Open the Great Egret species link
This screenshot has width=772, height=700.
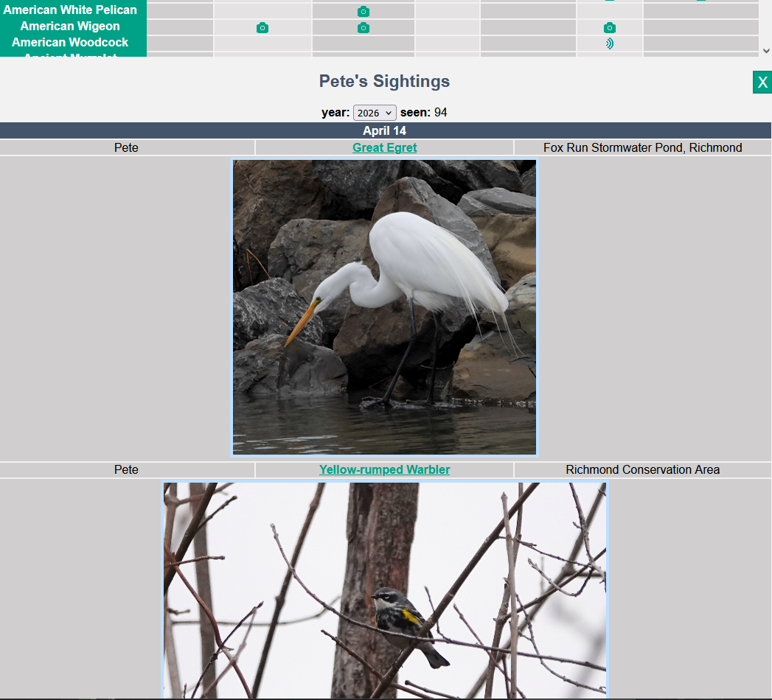[384, 147]
